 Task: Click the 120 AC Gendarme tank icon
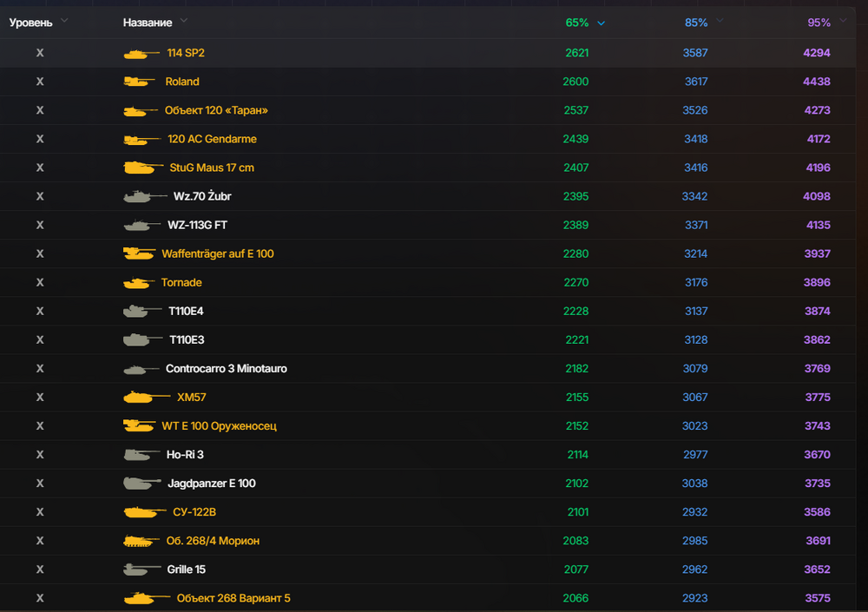click(142, 140)
